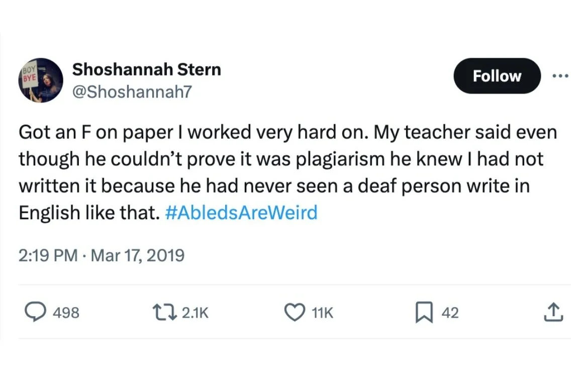This screenshot has width=588, height=392.
Task: Click the word plagiarism in the tweet
Action: 340,159
